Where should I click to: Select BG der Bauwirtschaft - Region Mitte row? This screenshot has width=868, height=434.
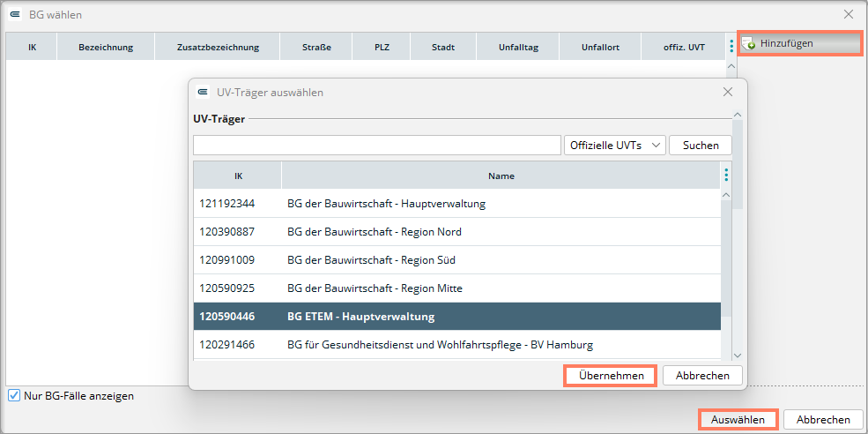456,288
